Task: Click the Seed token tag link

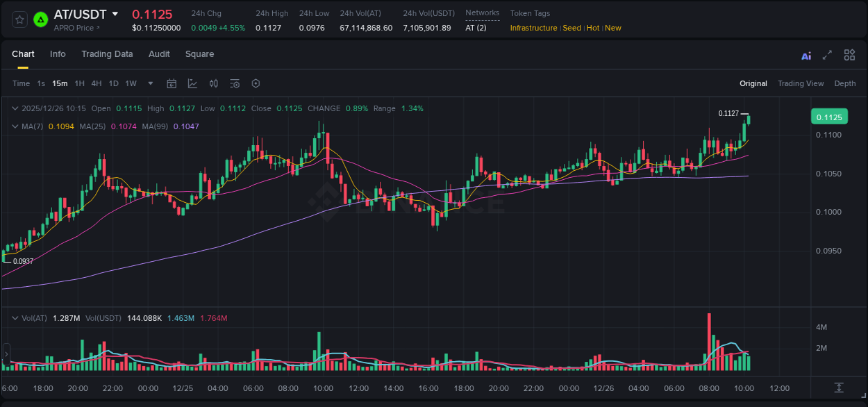Action: click(571, 28)
